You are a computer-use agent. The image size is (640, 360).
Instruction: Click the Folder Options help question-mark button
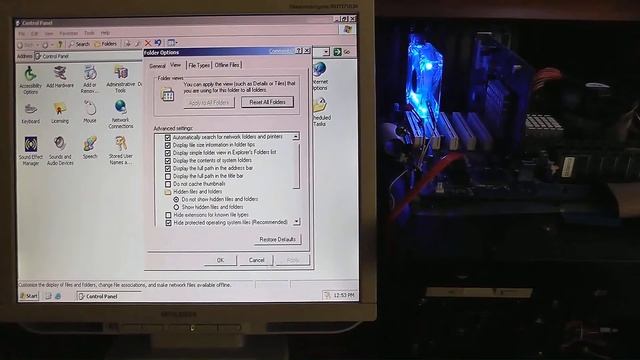pos(298,51)
